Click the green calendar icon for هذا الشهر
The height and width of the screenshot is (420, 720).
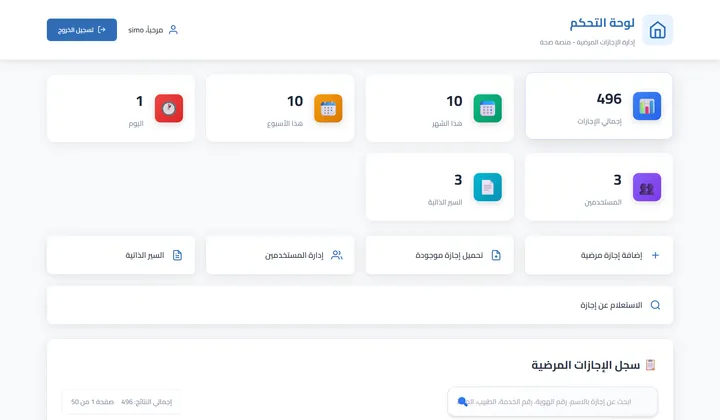488,108
